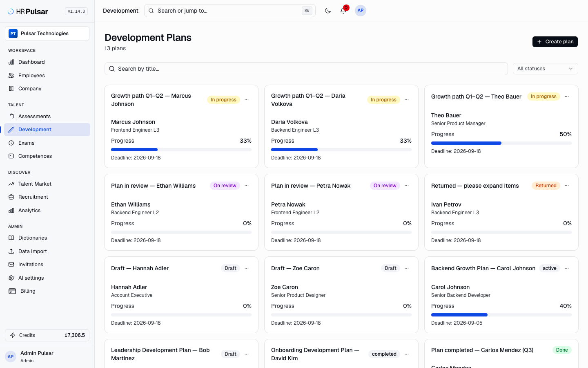This screenshot has width=588, height=368.
Task: Click the Talent Market trend icon
Action: [11, 184]
